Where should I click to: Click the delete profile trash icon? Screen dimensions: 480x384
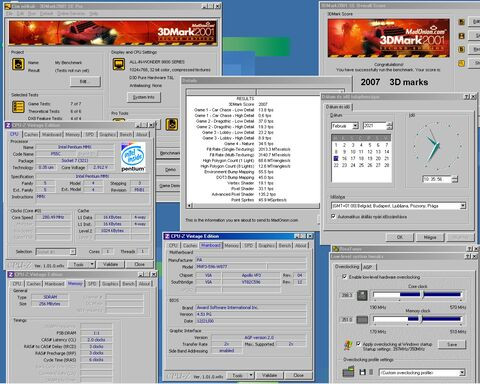(x=371, y=372)
